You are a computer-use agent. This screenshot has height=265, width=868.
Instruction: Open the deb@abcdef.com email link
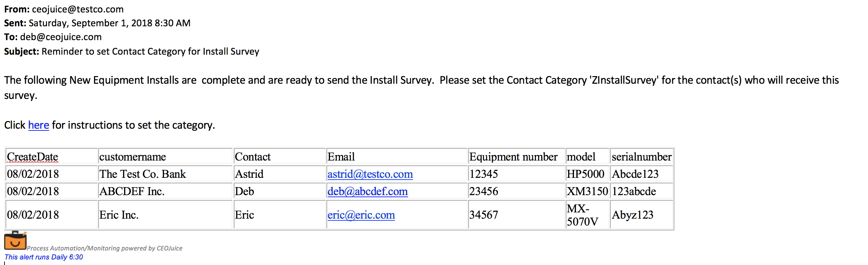coord(368,191)
